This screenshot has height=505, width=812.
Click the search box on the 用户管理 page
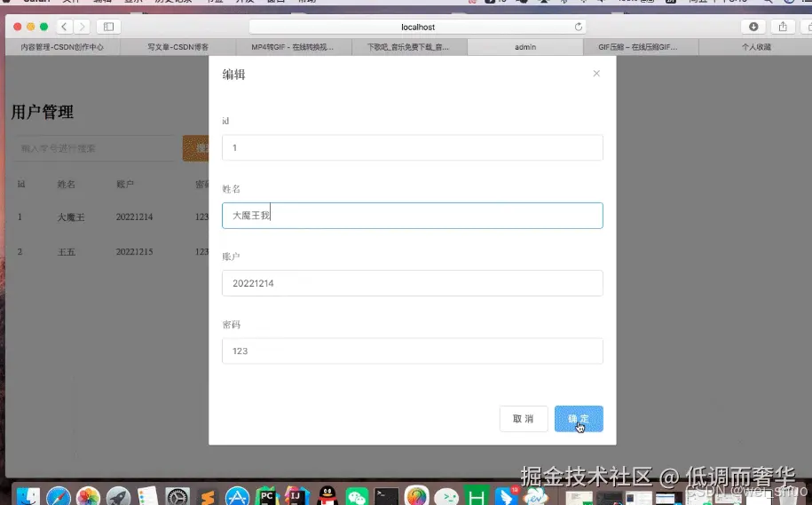point(94,148)
